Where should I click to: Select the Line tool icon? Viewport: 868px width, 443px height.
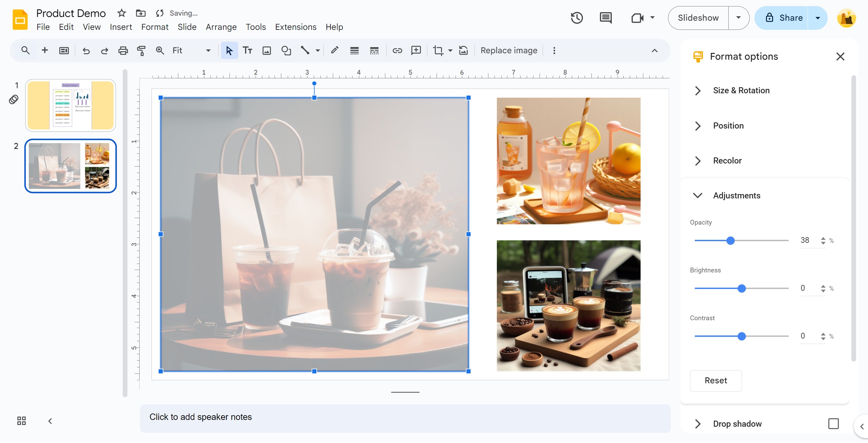(305, 51)
